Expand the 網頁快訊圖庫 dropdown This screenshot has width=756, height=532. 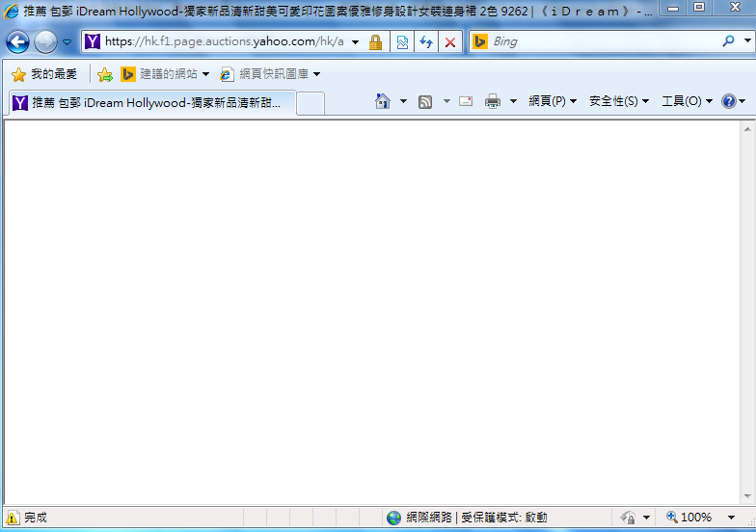316,74
